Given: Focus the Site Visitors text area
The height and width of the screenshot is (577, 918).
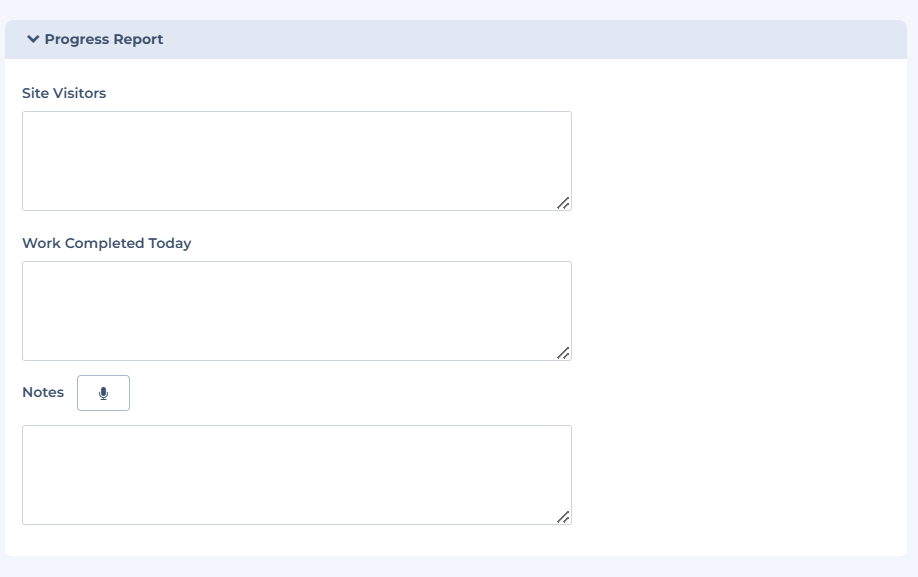Looking at the screenshot, I should (x=296, y=160).
